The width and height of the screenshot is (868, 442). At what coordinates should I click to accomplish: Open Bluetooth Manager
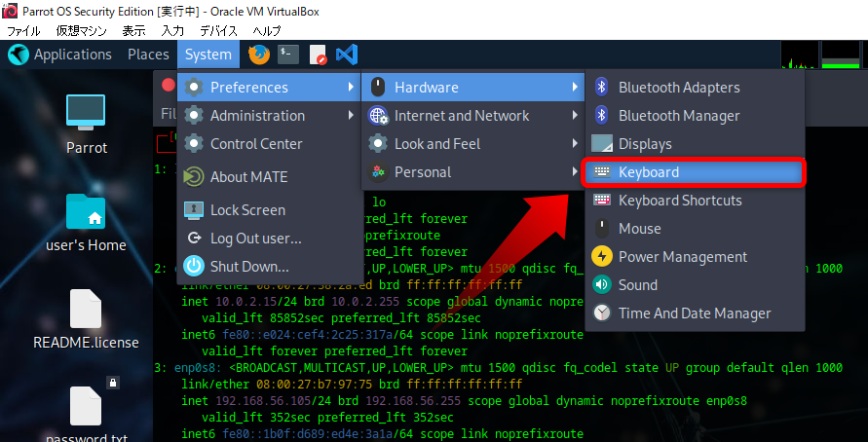pos(695,115)
